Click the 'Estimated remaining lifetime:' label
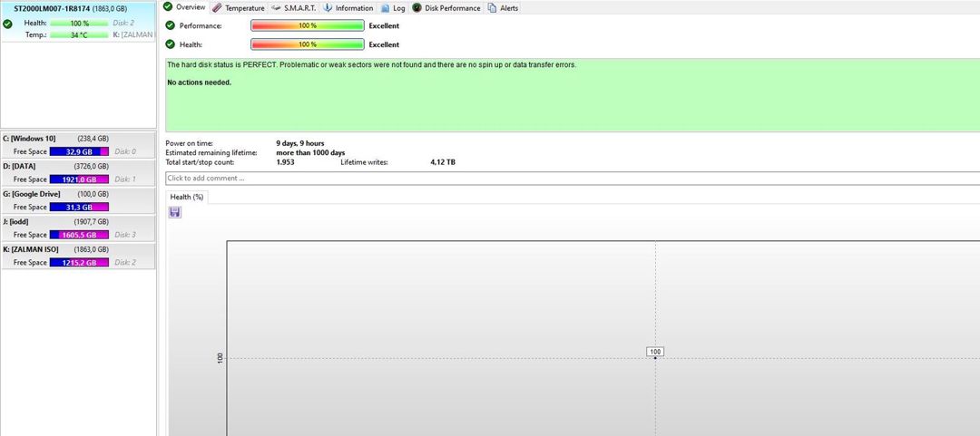980x436 pixels. (x=211, y=153)
